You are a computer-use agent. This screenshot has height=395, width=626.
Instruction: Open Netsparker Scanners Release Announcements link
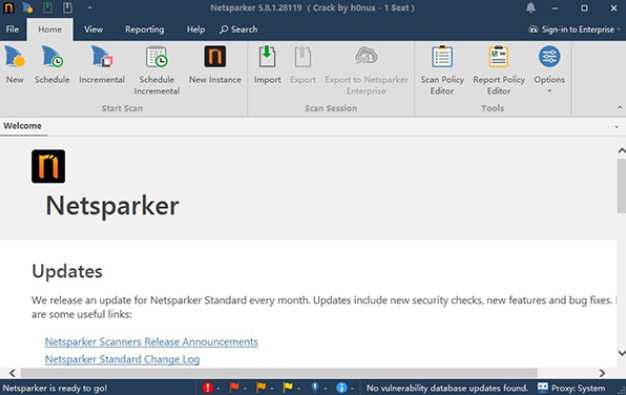pyautogui.click(x=151, y=342)
